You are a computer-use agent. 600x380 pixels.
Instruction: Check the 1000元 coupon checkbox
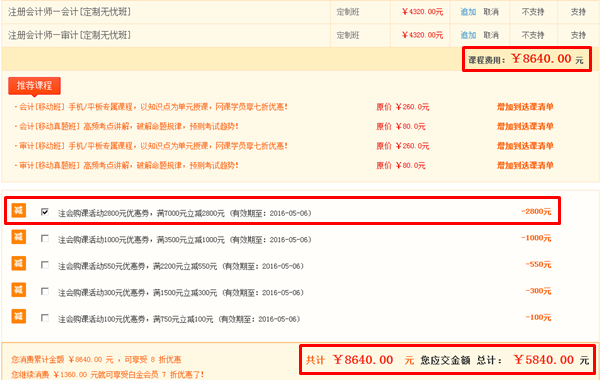[45, 238]
